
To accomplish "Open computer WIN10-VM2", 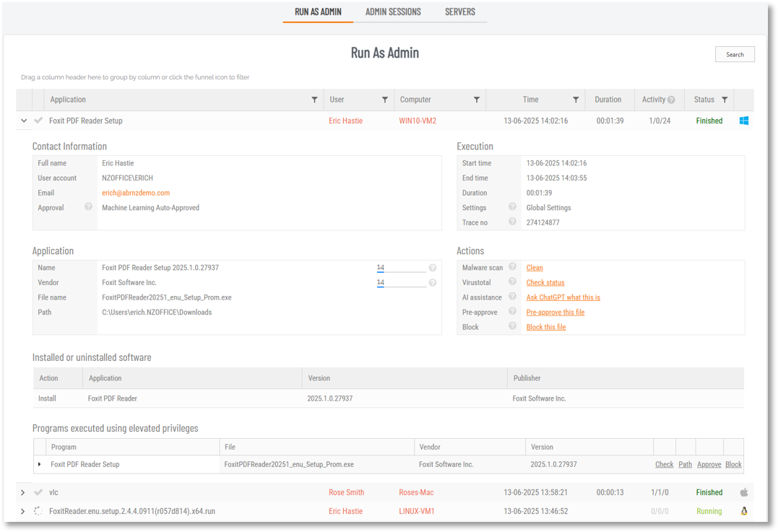I will tap(418, 121).
